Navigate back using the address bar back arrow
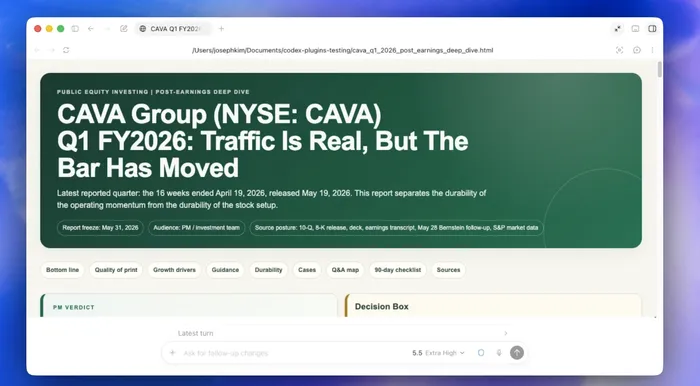700x386 pixels. (37, 50)
